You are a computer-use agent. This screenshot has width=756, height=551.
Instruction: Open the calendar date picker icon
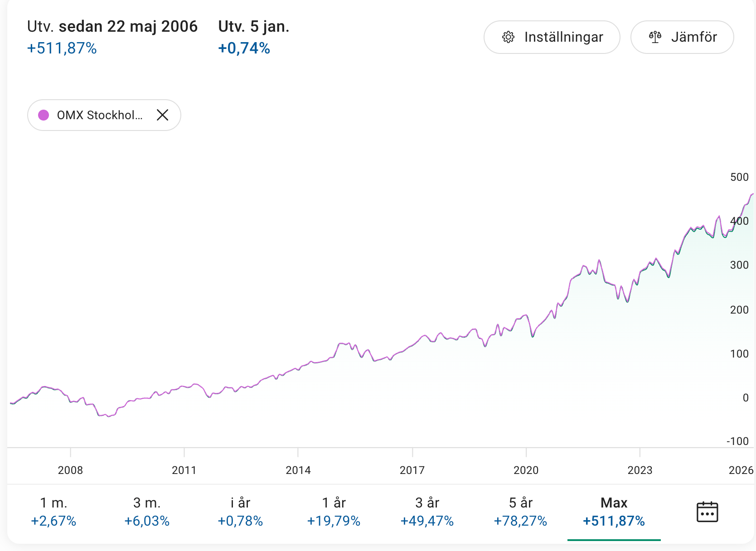707,512
